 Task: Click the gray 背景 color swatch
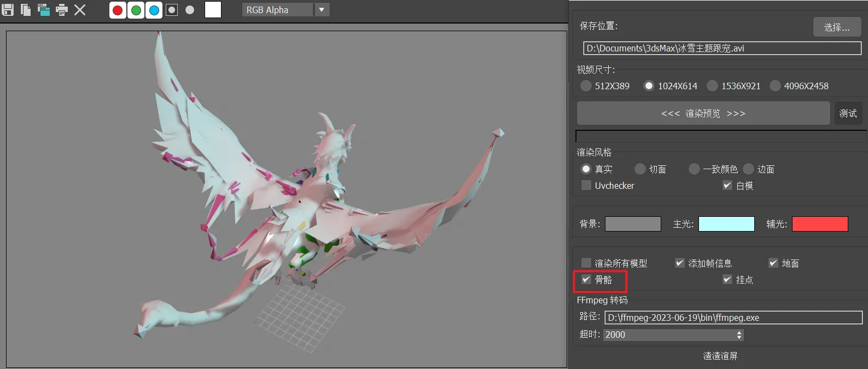633,224
